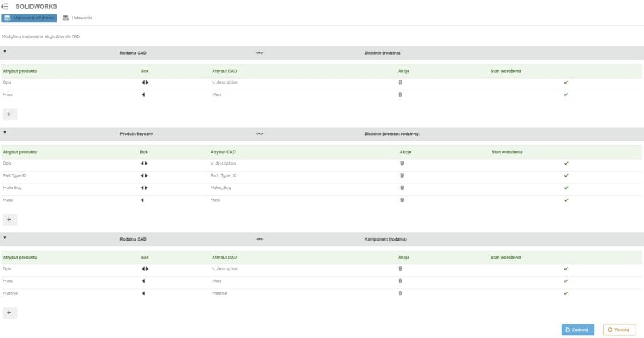Screen dimensions: 644x338
Task: Click the Złożenie (element rodzinny) header label
Action: (x=392, y=134)
